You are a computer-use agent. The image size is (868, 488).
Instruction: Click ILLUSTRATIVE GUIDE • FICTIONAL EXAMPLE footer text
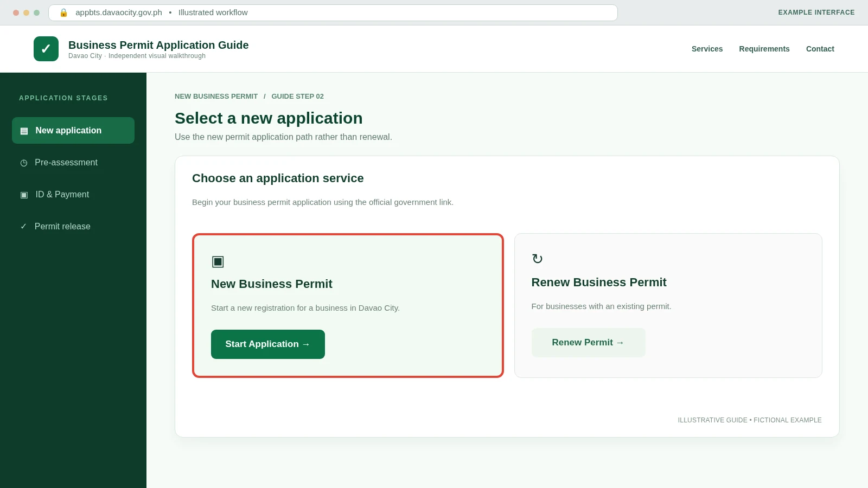coord(750,420)
